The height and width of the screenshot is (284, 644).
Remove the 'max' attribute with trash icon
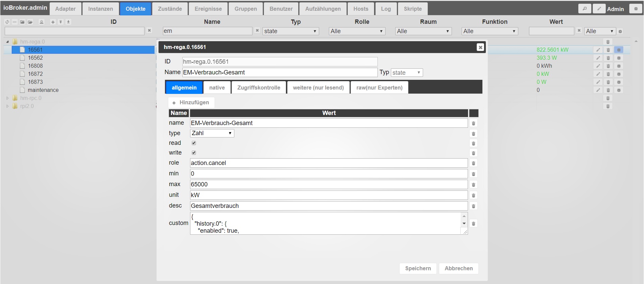[x=473, y=185]
